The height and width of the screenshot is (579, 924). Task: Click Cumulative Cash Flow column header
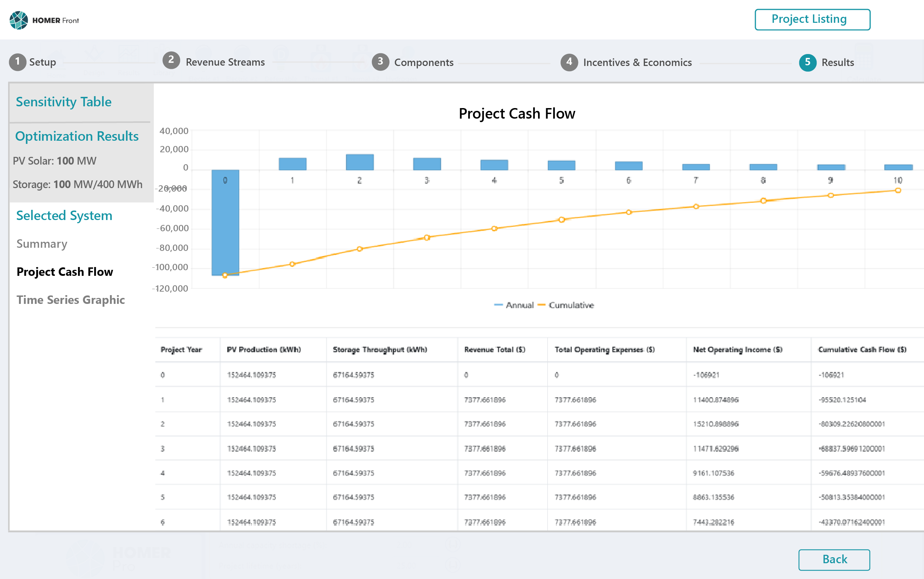click(862, 350)
